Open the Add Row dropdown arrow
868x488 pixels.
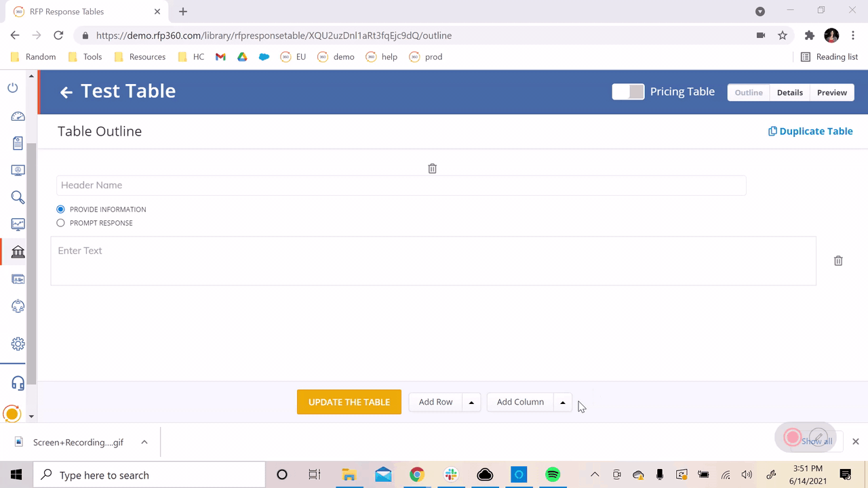[x=471, y=402]
